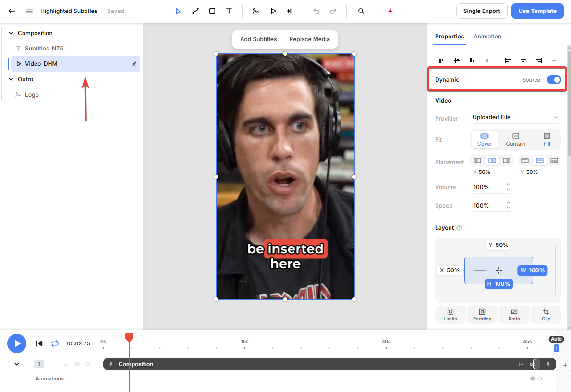Add an audio waveform element

point(290,11)
